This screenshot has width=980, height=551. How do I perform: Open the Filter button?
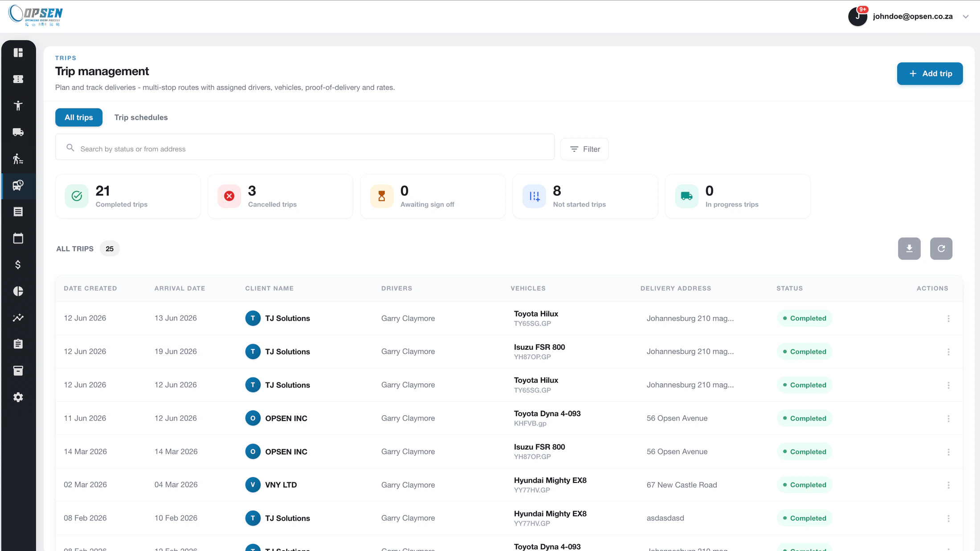pos(584,149)
